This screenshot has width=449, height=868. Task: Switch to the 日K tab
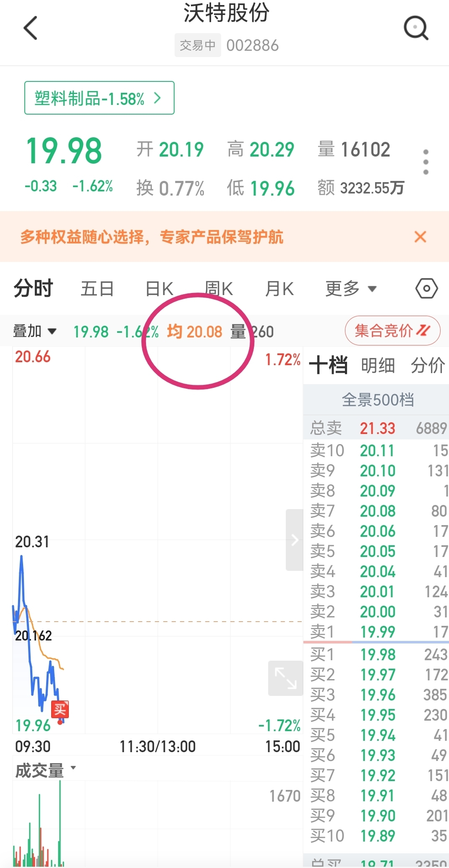tap(159, 289)
